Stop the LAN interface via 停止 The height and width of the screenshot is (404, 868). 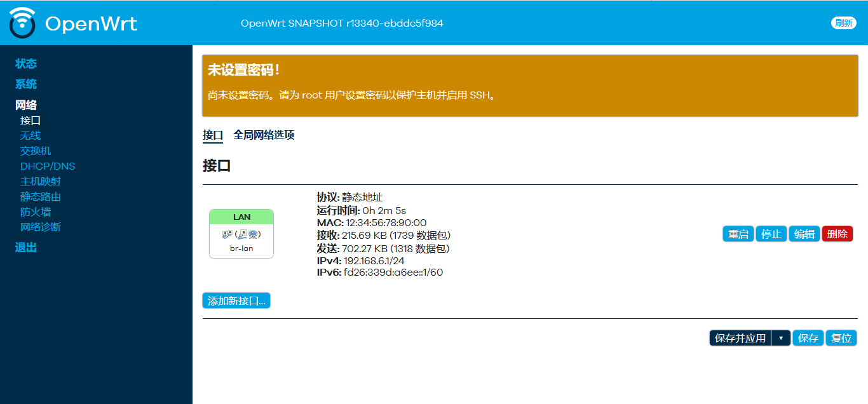pyautogui.click(x=771, y=234)
